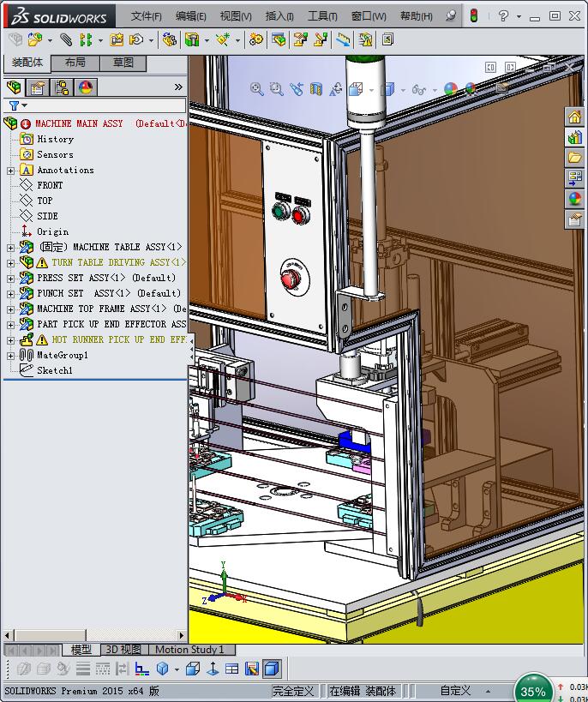Switch to the Motion Study 1 tab
Image resolution: width=588 pixels, height=702 pixels.
click(x=189, y=650)
